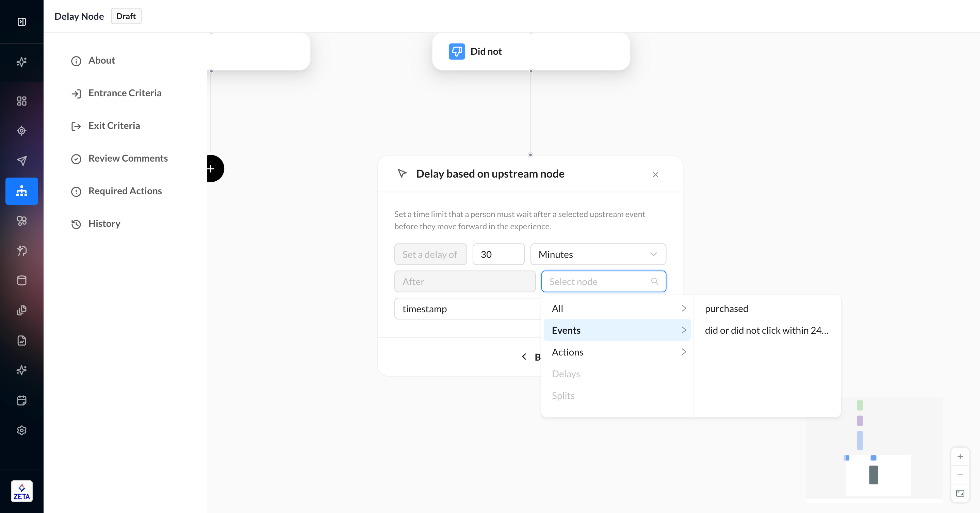This screenshot has height=513, width=980.
Task: Select the highlighted experiences hierarchy icon
Action: pyautogui.click(x=22, y=191)
